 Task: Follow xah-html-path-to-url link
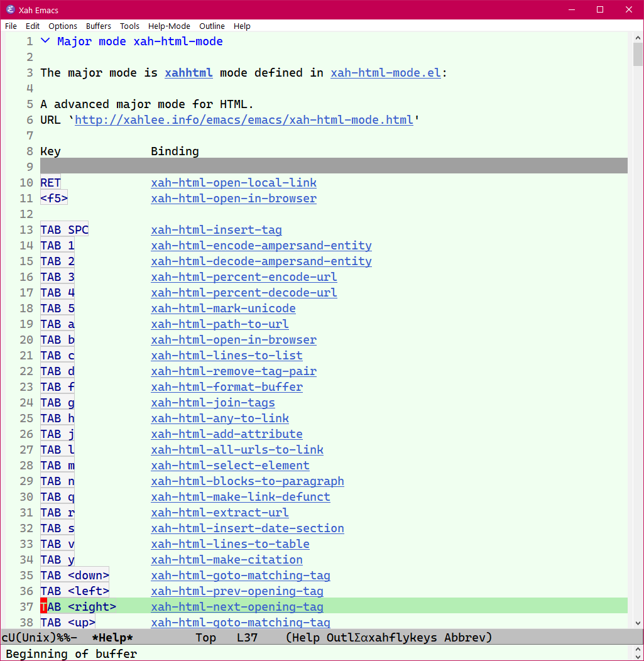[219, 324]
